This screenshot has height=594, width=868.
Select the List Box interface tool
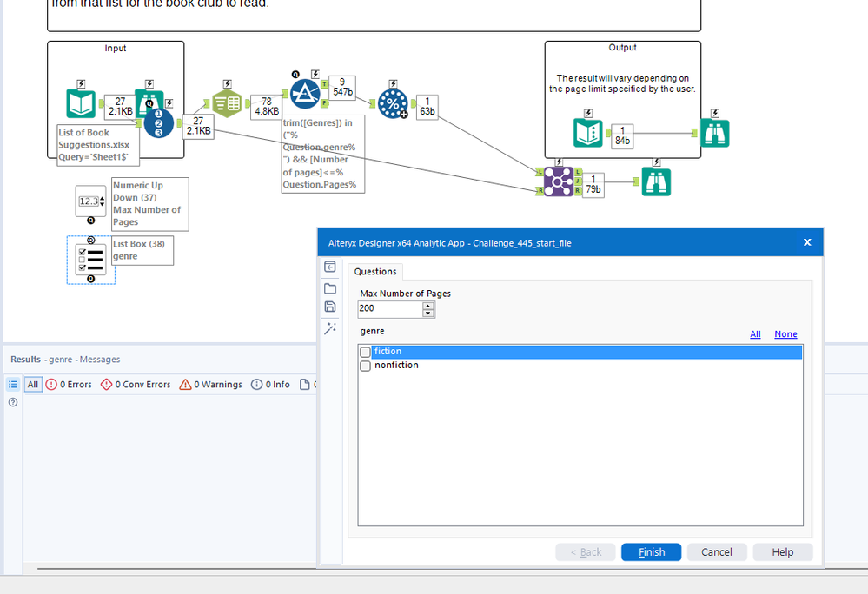click(90, 260)
